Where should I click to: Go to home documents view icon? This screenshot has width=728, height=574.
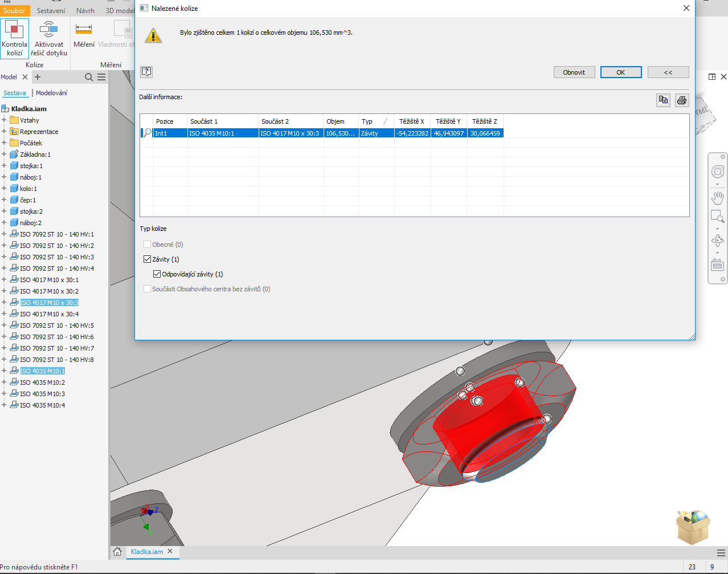117,552
